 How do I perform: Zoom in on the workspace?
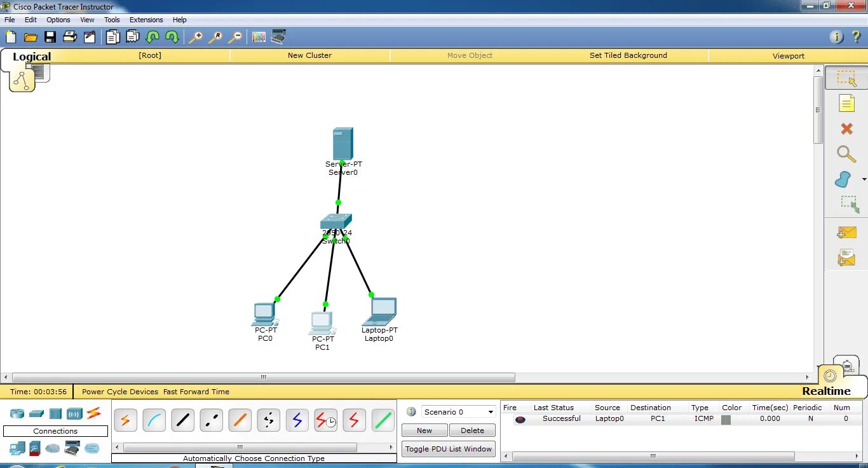(196, 37)
